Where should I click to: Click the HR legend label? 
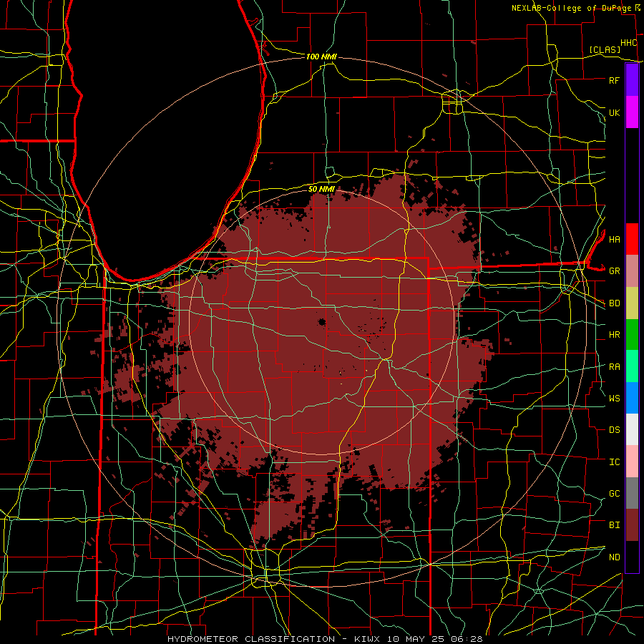[x=614, y=335]
